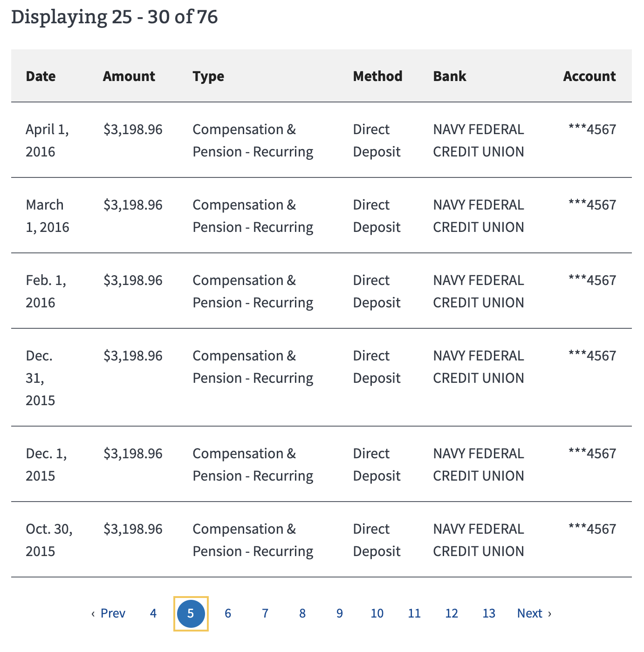The width and height of the screenshot is (644, 652).
Task: Jump to page 6
Action: (228, 613)
